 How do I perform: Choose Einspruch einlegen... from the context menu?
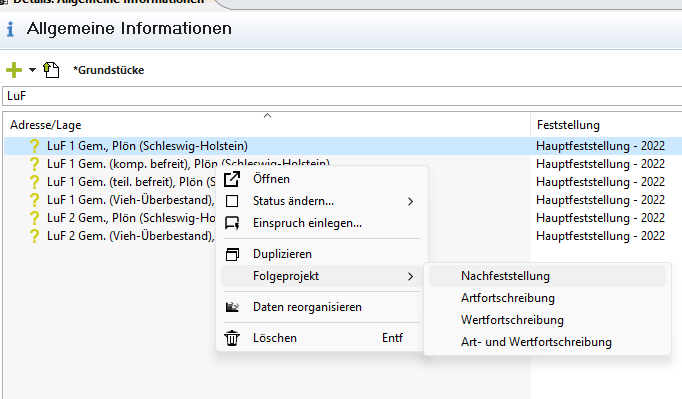point(322,223)
